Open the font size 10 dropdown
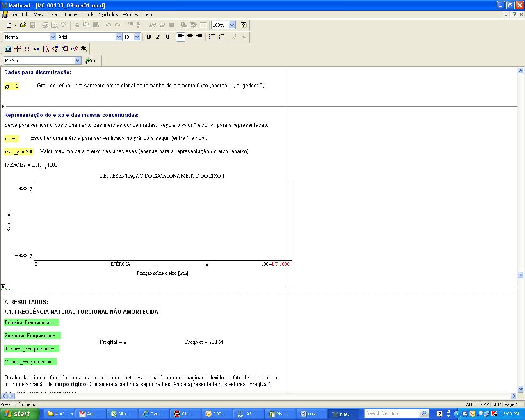Screen dimensions: 525x420 [137, 37]
